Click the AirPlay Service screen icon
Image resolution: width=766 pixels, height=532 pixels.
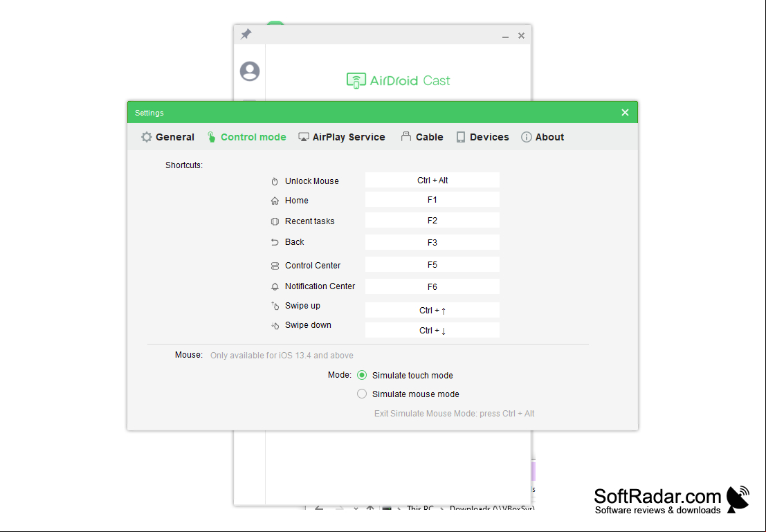click(x=303, y=137)
